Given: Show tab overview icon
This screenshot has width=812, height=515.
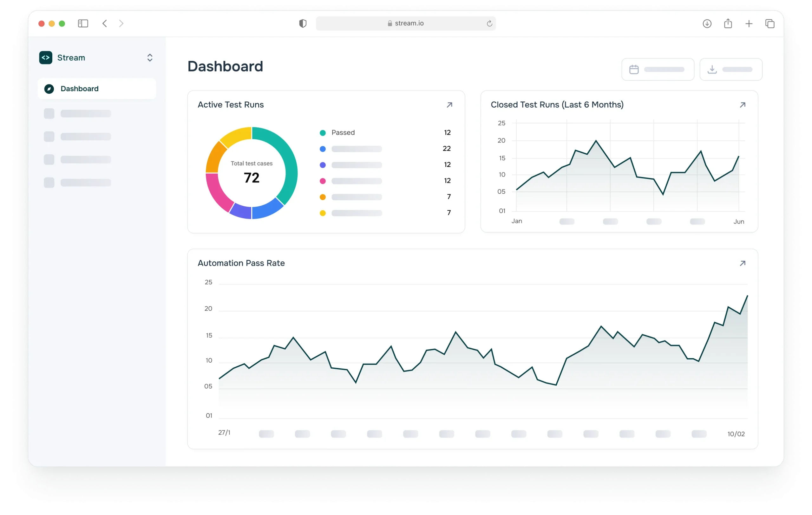Looking at the screenshot, I should (x=769, y=23).
